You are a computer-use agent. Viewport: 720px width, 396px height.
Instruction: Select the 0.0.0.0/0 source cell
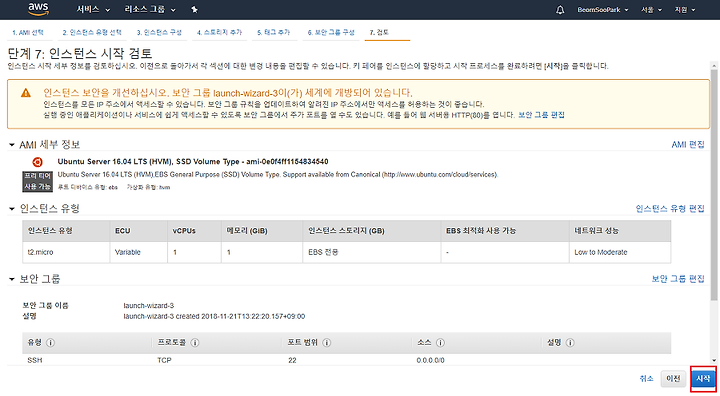click(430, 360)
